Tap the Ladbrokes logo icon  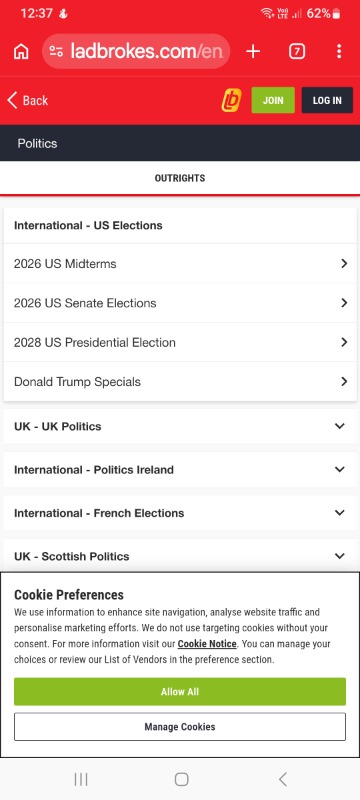(x=232, y=100)
